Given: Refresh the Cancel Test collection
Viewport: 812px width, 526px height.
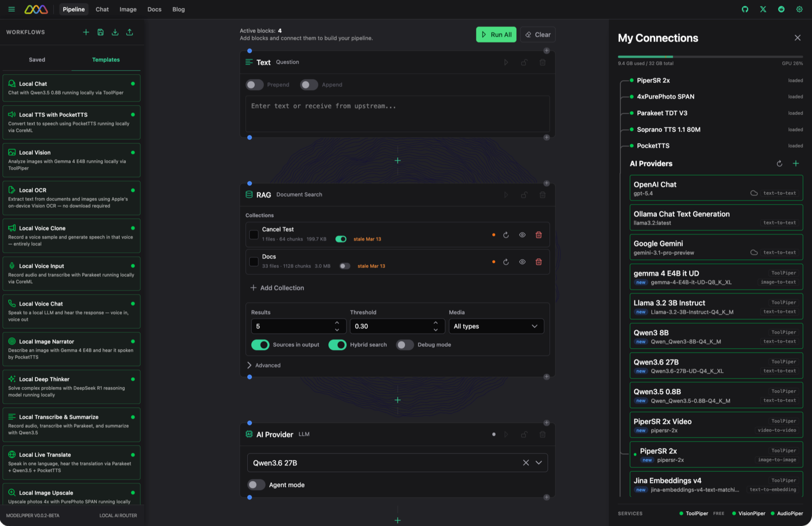Looking at the screenshot, I should 506,235.
